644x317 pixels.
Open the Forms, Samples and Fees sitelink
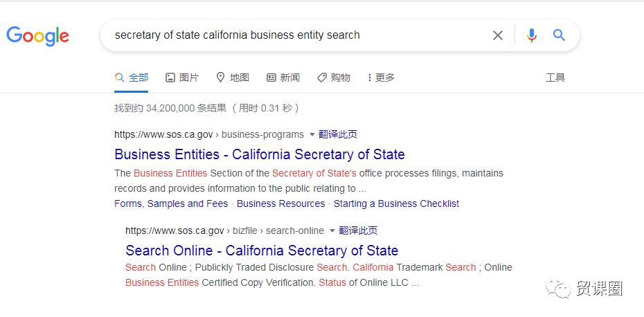(171, 203)
